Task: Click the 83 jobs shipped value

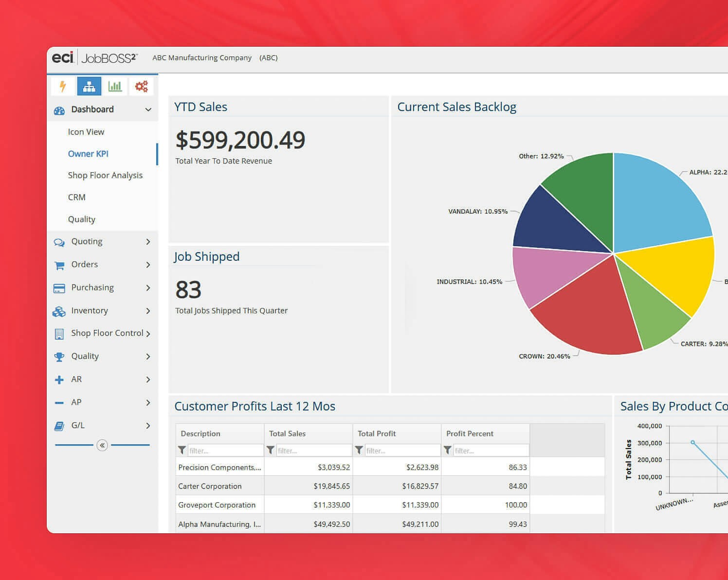Action: click(188, 290)
